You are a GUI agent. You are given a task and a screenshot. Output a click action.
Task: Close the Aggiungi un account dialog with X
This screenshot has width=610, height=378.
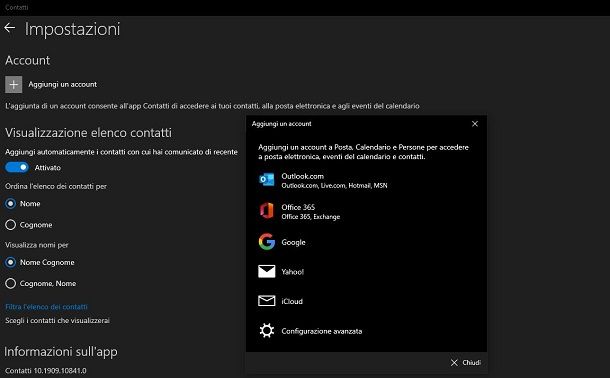click(475, 124)
